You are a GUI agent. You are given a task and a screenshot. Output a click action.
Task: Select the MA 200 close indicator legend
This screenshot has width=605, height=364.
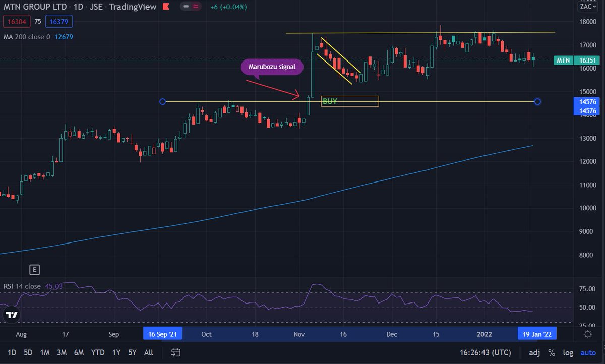[x=26, y=36]
